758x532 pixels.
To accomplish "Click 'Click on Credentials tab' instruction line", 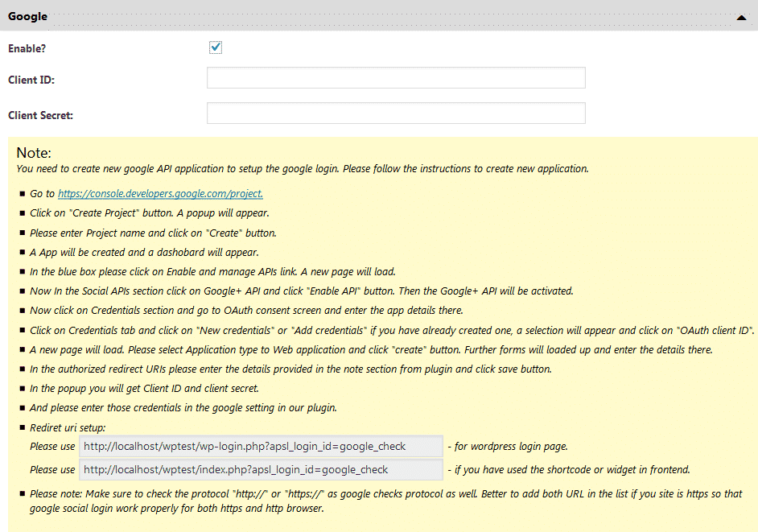I will (x=392, y=330).
